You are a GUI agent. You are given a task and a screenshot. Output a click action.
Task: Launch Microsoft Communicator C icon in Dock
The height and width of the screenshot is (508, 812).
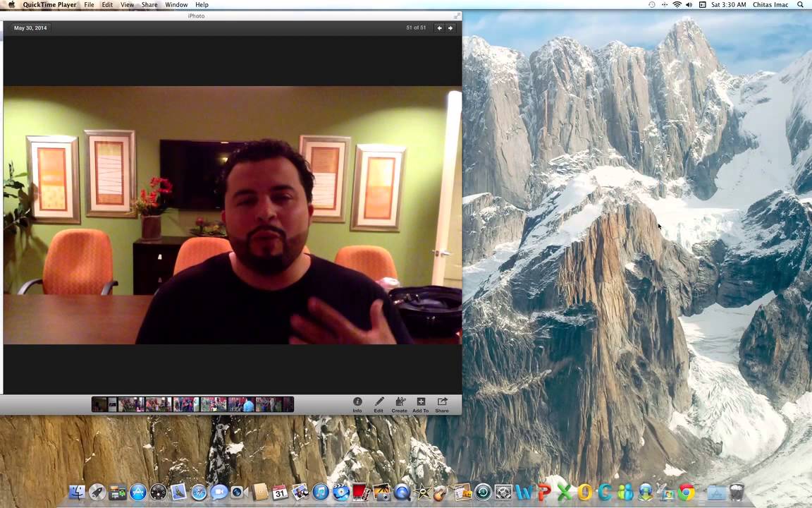pos(605,491)
